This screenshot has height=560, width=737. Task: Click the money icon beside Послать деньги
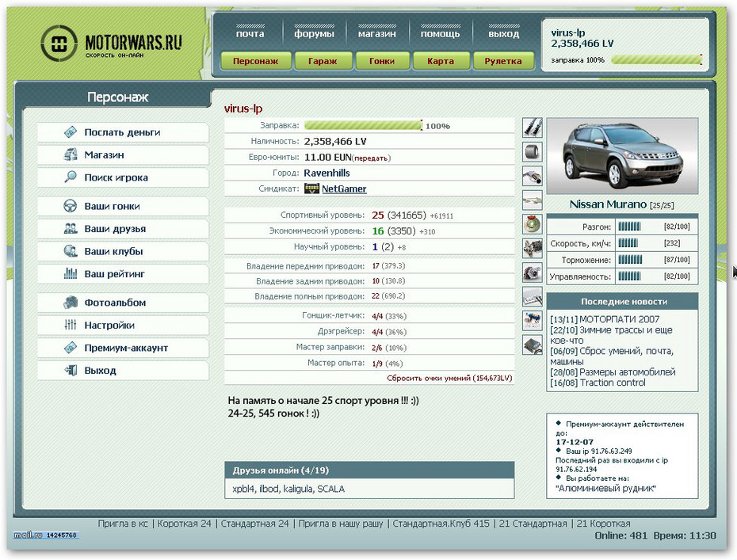click(x=71, y=132)
